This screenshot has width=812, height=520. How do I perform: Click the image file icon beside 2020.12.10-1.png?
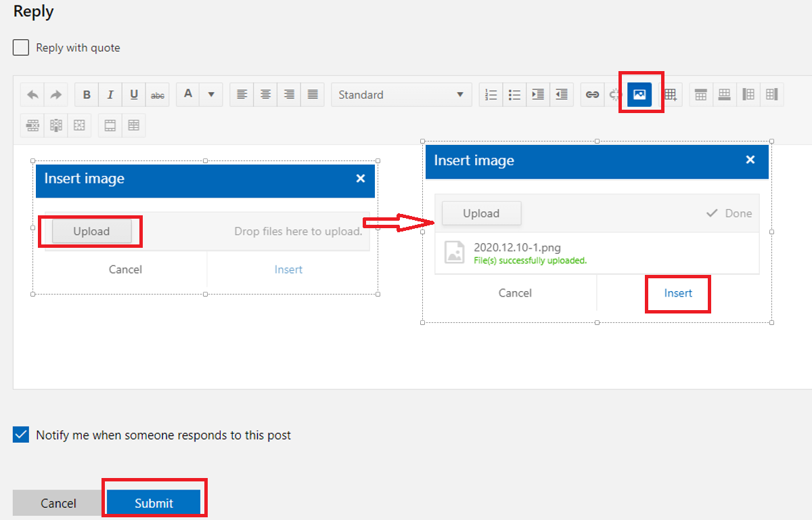(x=455, y=251)
